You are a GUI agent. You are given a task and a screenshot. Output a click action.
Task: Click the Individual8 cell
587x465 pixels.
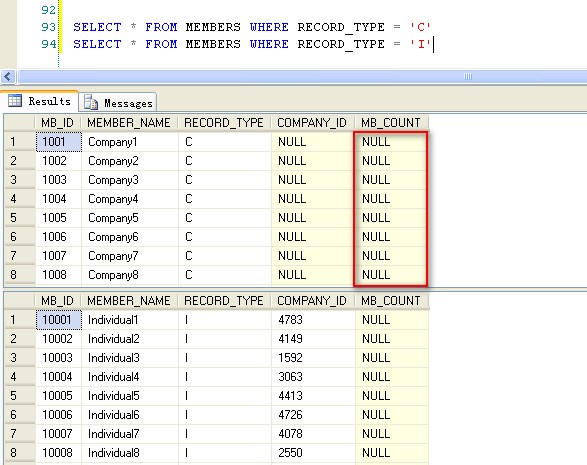pos(130,453)
